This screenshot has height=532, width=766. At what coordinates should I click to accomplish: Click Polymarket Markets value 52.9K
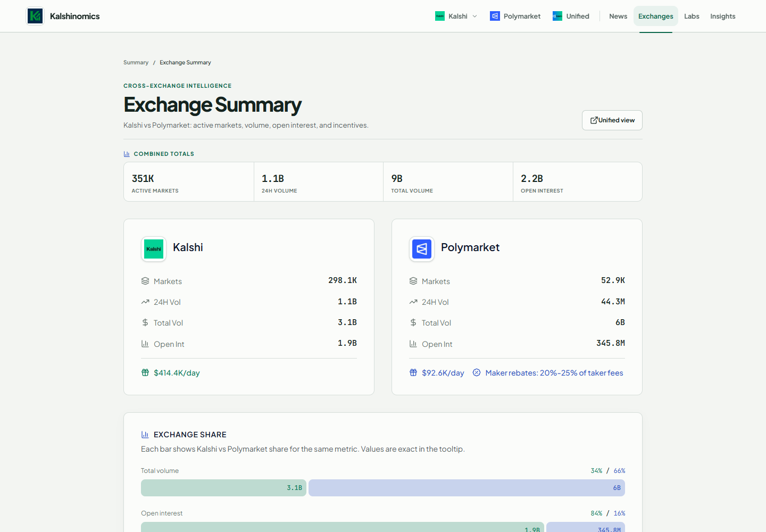pos(613,280)
